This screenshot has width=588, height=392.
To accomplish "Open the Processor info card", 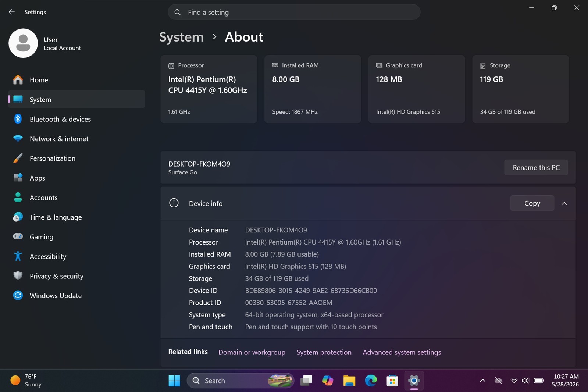I will 209,89.
